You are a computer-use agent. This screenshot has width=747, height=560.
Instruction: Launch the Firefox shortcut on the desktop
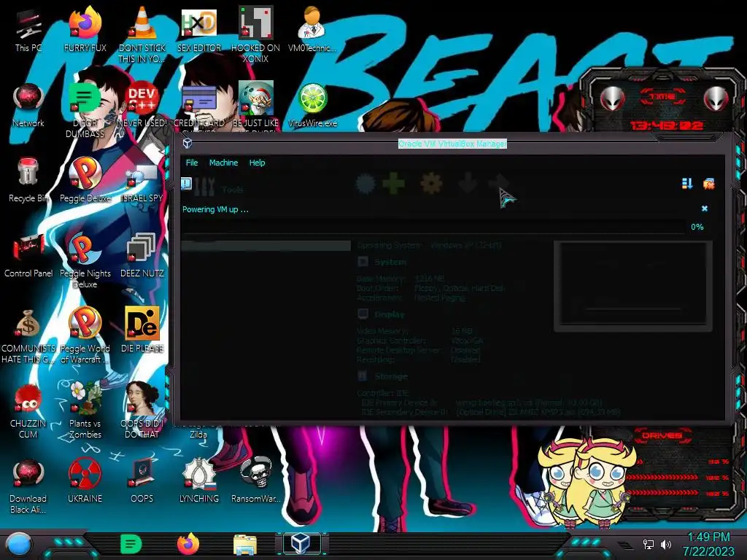point(85,28)
